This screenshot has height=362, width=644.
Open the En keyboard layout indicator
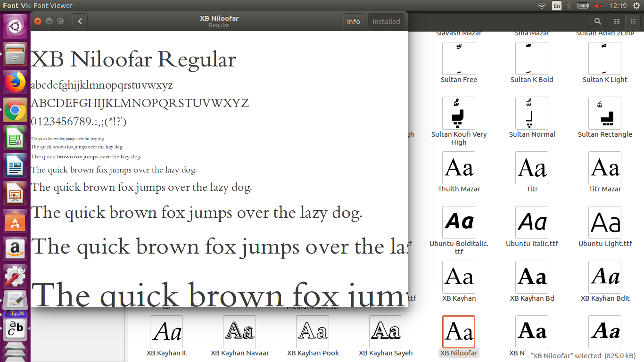tap(557, 6)
